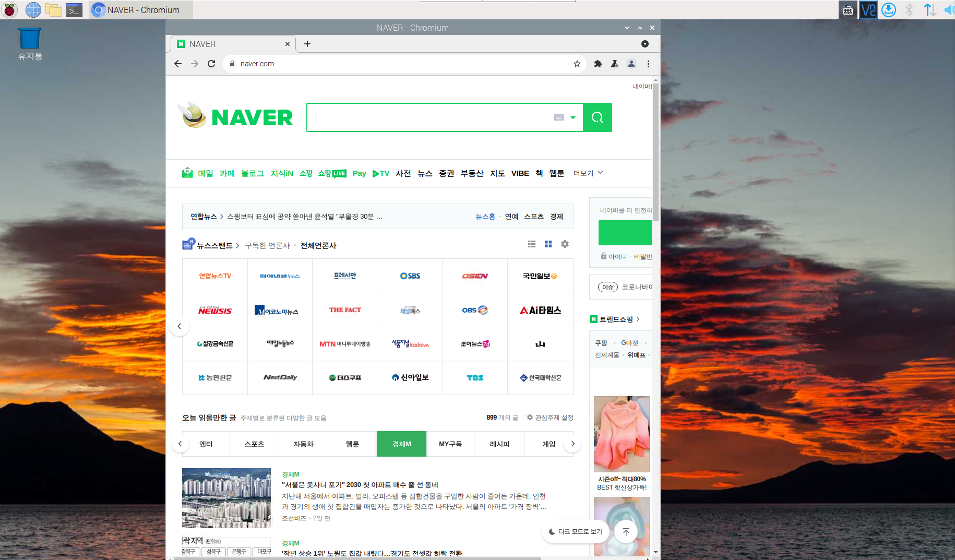This screenshot has width=955, height=560.
Task: Open the SBS press logo tile
Action: pos(410,276)
